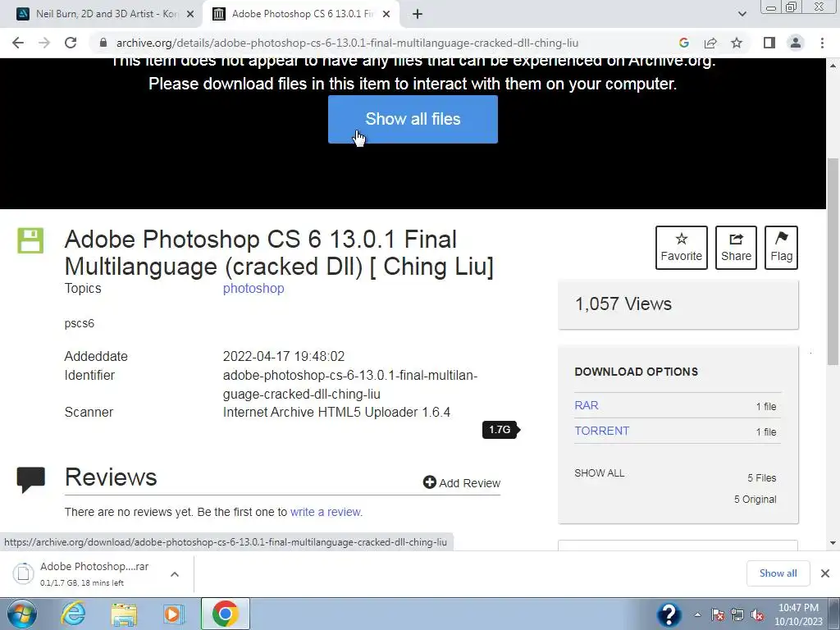
Task: Click the SHOW ALL download link
Action: [599, 473]
